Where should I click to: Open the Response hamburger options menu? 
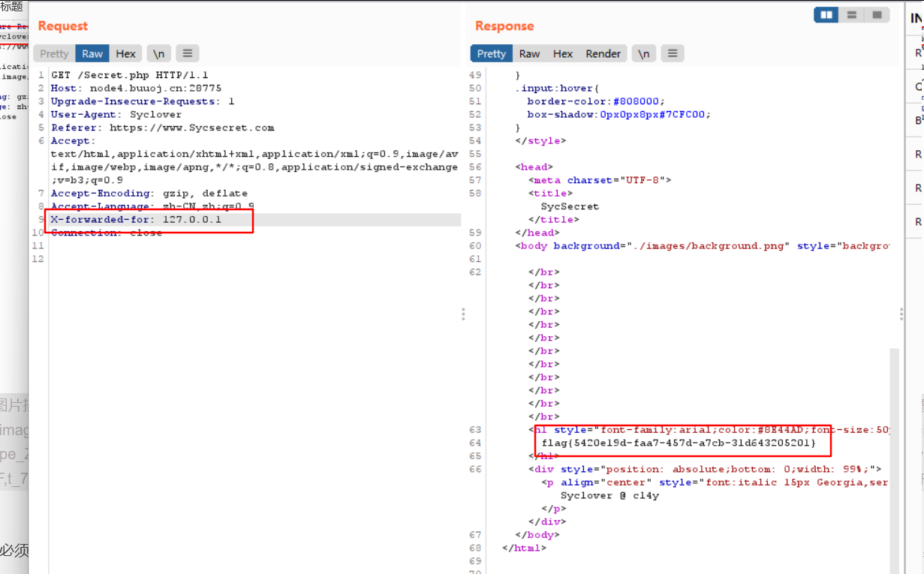click(x=673, y=53)
